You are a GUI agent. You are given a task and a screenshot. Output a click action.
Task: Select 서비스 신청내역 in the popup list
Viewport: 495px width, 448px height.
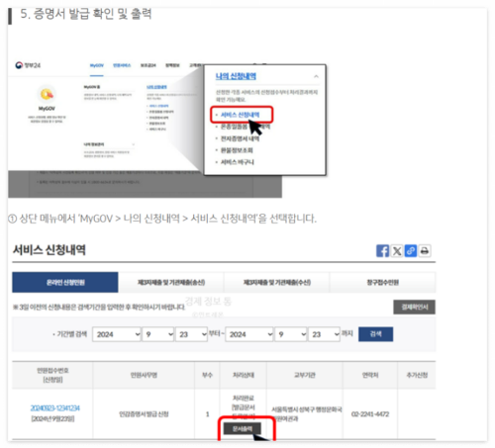point(240,115)
